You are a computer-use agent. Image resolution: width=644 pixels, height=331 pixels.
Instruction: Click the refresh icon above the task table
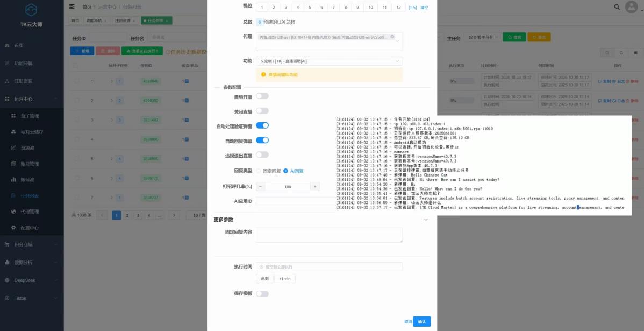[621, 53]
